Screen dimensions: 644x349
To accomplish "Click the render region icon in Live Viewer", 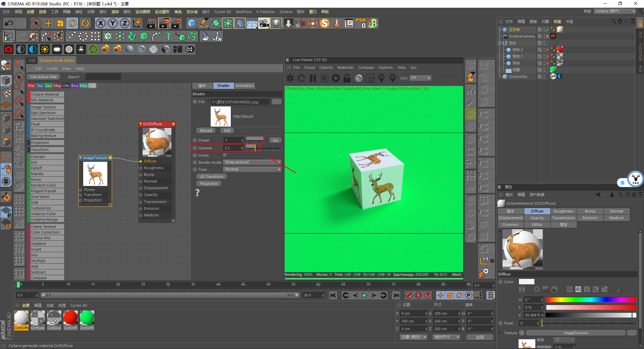I will click(370, 78).
